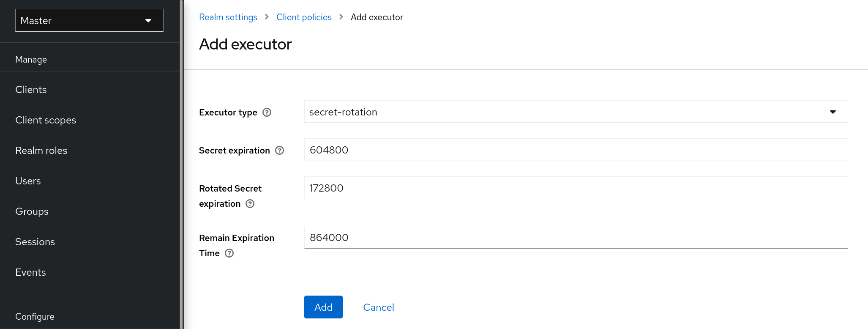Click the Rotated Secret expiration field
This screenshot has width=868, height=329.
point(576,188)
